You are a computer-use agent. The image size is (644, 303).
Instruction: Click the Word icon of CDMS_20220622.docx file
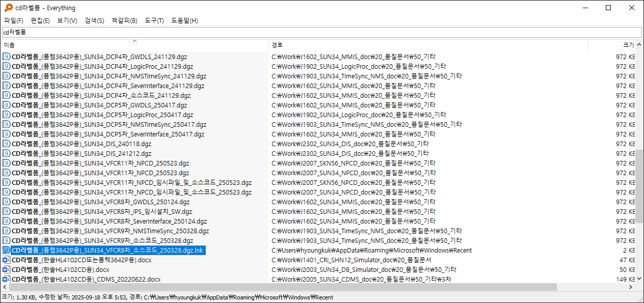pyautogui.click(x=7, y=279)
